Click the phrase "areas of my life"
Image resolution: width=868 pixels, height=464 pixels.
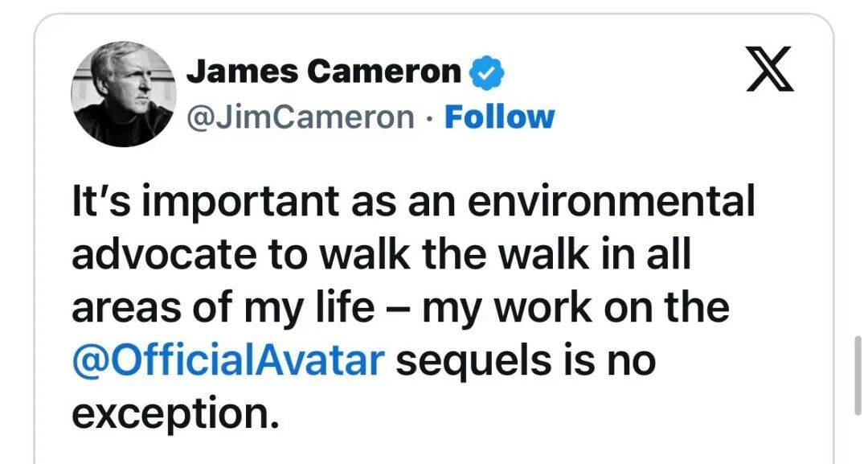[x=223, y=308]
